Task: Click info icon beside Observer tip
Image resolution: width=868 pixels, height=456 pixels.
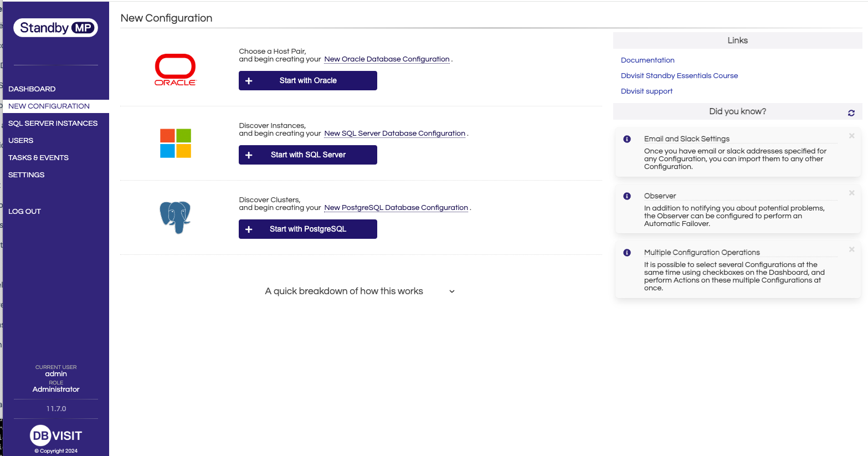Action: click(x=627, y=196)
